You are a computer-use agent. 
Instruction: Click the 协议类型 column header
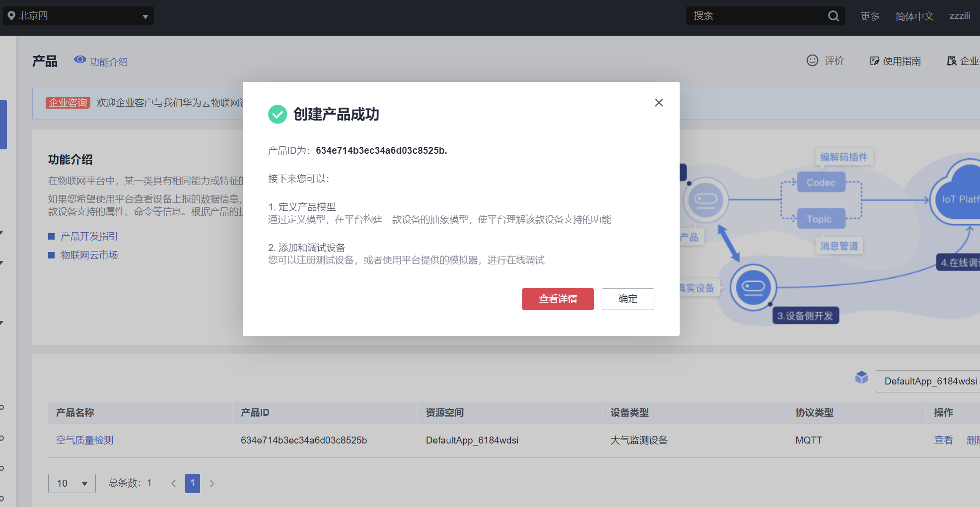click(x=815, y=413)
